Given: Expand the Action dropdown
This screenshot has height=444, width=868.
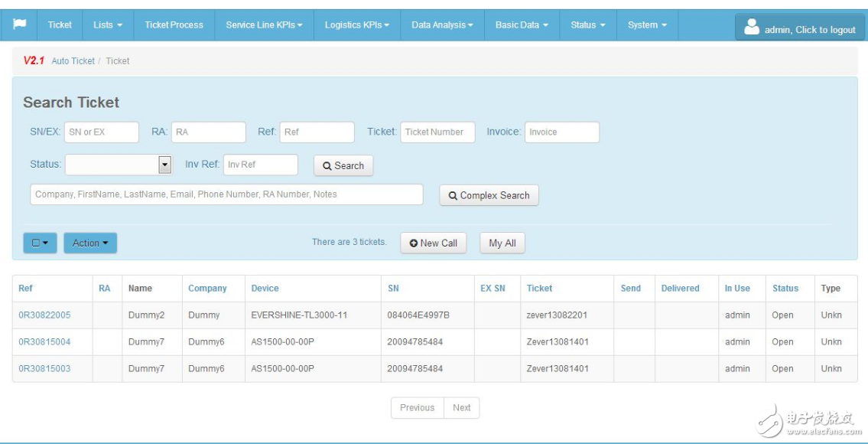Looking at the screenshot, I should point(89,243).
